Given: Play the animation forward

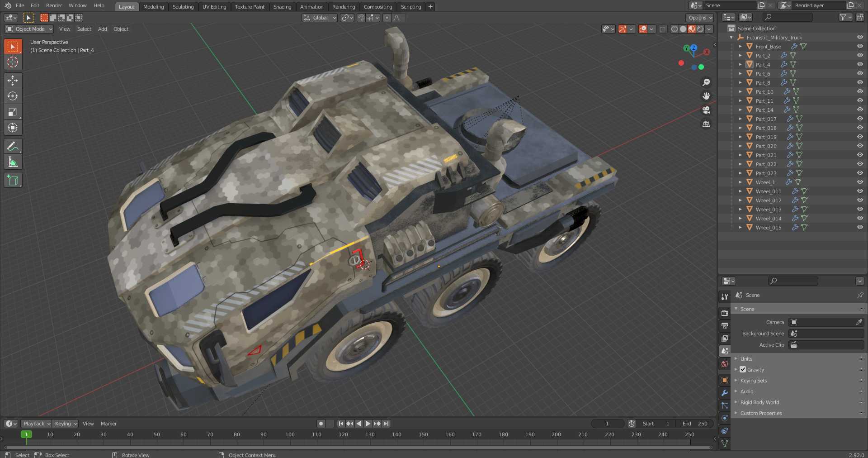Looking at the screenshot, I should click(x=368, y=424).
